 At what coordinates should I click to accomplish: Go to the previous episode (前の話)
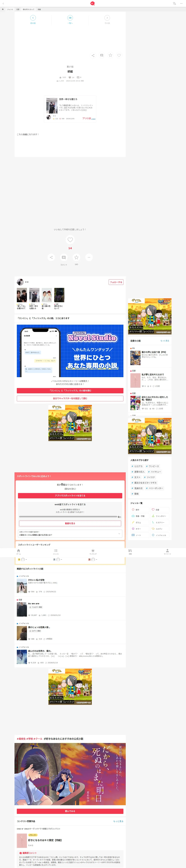coord(33,20)
